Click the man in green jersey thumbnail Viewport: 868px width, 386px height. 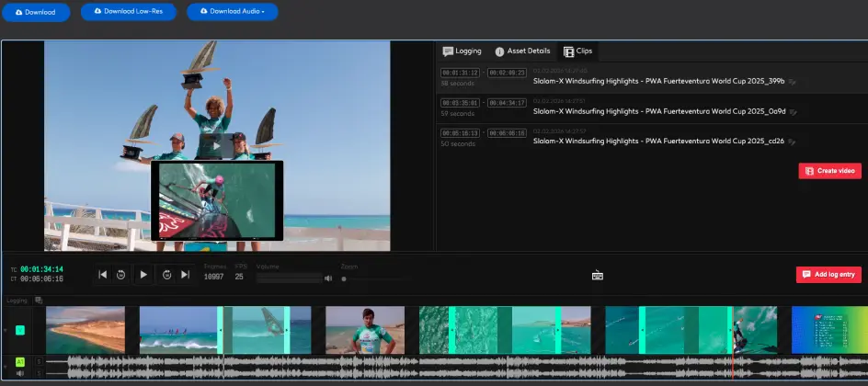pos(365,330)
